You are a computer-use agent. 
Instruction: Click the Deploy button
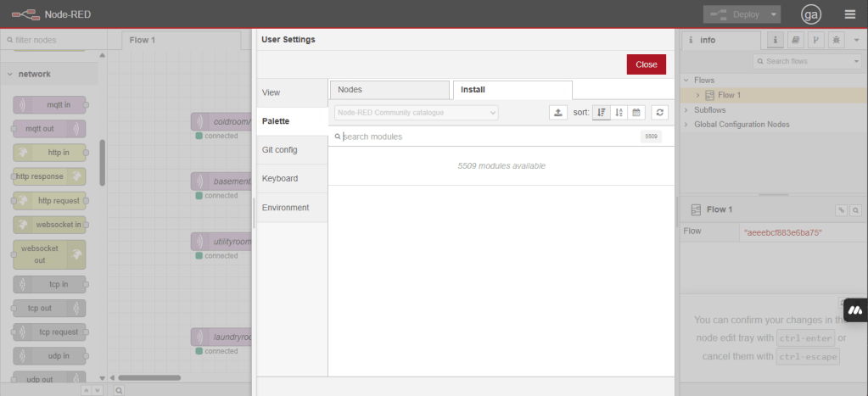click(x=735, y=15)
